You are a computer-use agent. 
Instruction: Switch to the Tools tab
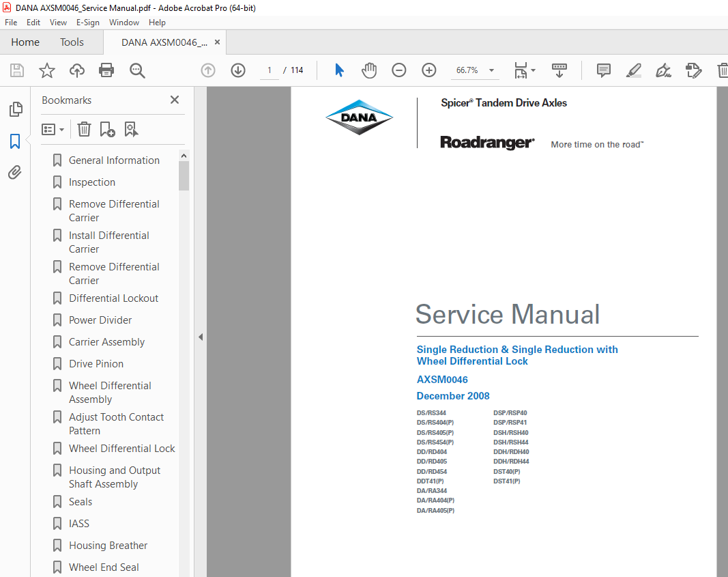(x=72, y=42)
